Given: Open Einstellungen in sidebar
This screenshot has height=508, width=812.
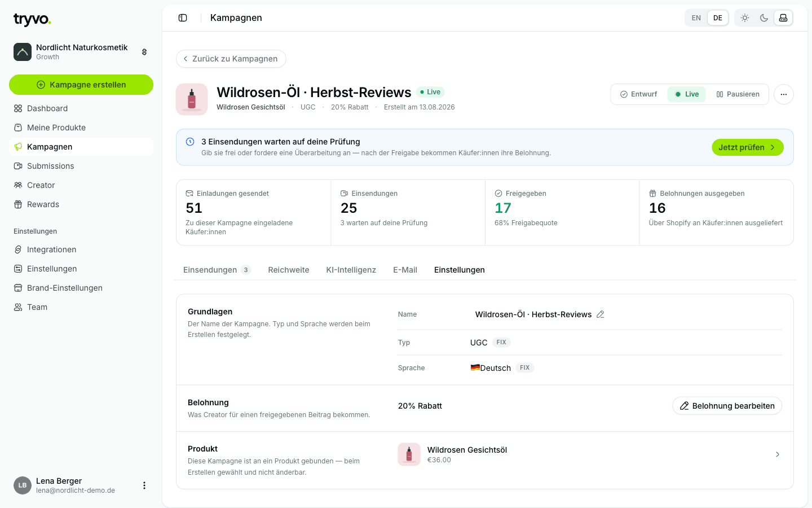Looking at the screenshot, I should [x=81, y=269].
